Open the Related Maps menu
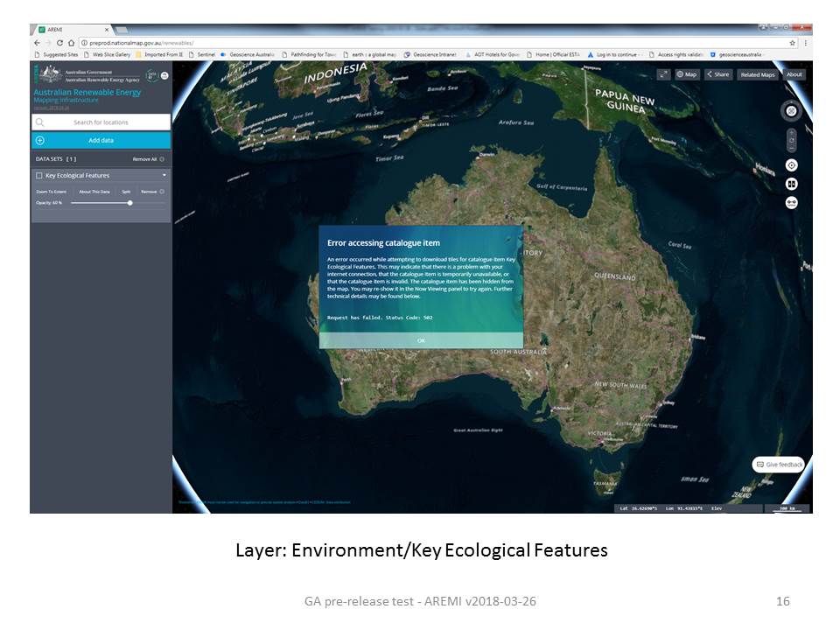 coord(758,74)
